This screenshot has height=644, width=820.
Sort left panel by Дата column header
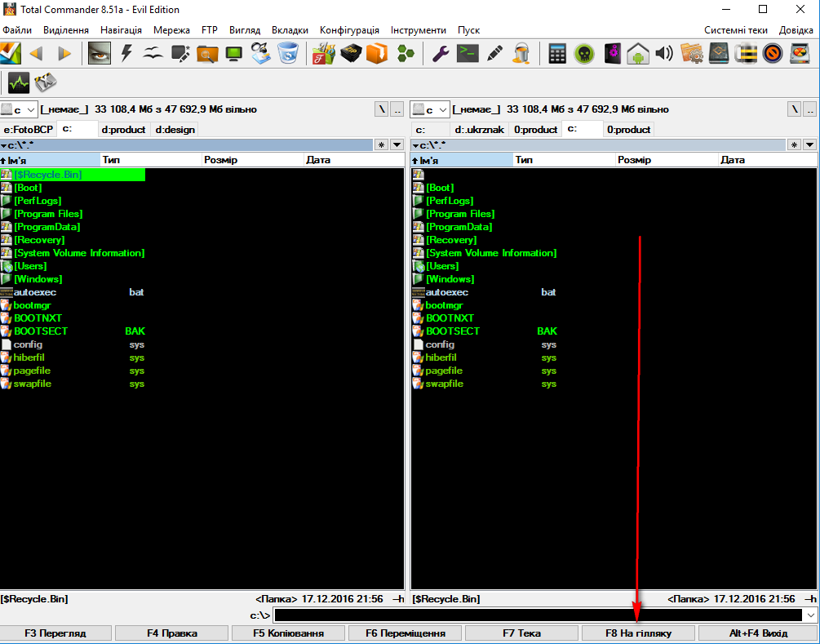[x=353, y=160]
